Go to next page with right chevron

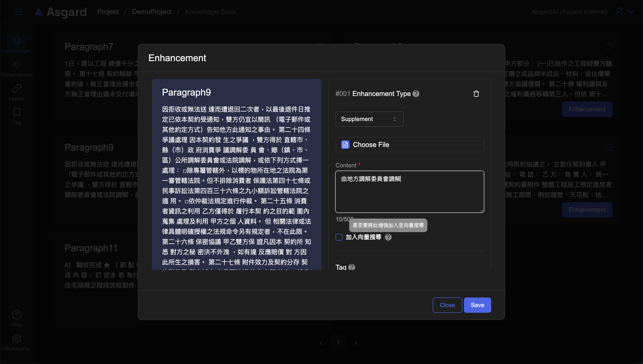[x=356, y=343]
